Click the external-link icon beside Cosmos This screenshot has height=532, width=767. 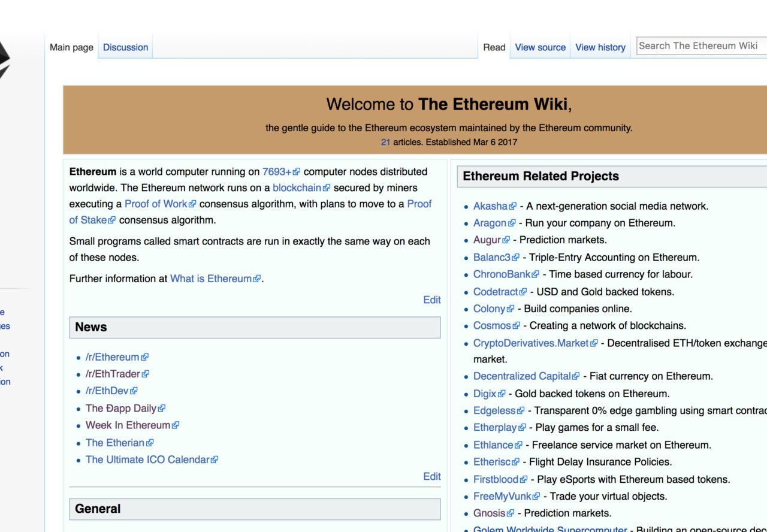pyautogui.click(x=517, y=326)
